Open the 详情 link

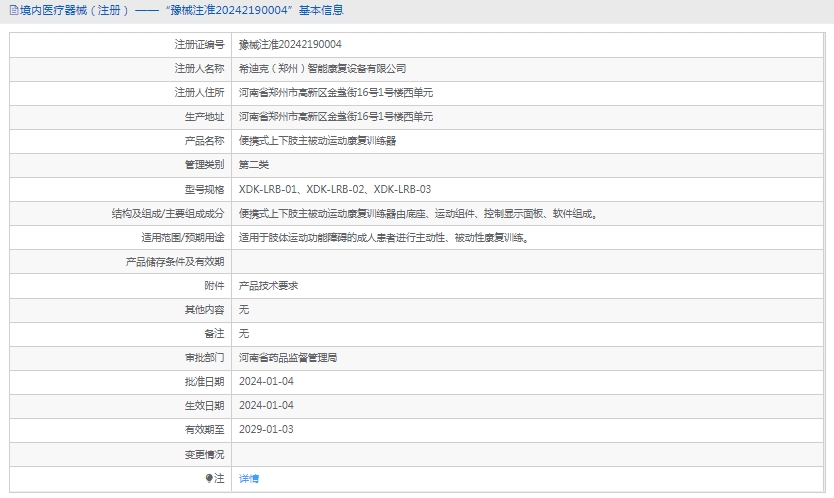(x=249, y=478)
